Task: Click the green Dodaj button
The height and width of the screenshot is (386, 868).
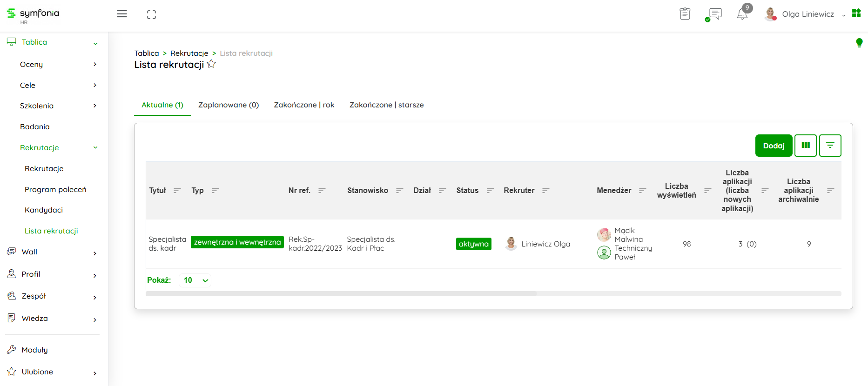Action: point(774,146)
